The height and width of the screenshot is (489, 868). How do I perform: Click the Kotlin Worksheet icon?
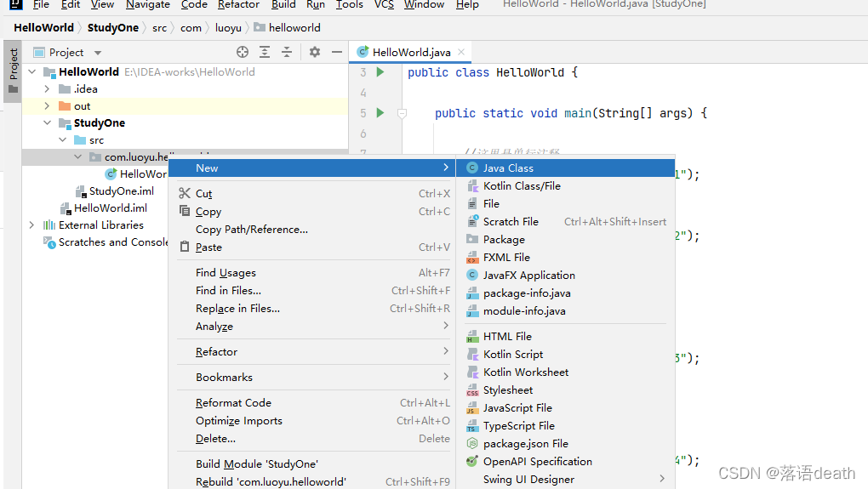click(x=472, y=372)
